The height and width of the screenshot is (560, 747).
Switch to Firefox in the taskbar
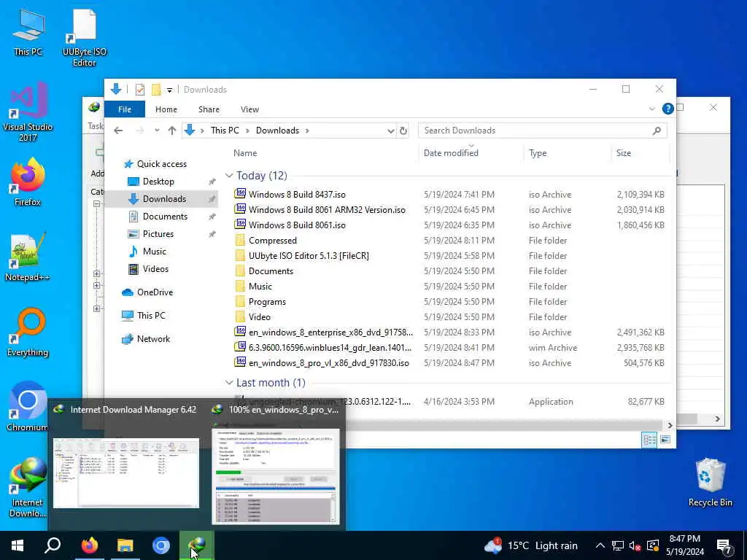click(x=89, y=545)
